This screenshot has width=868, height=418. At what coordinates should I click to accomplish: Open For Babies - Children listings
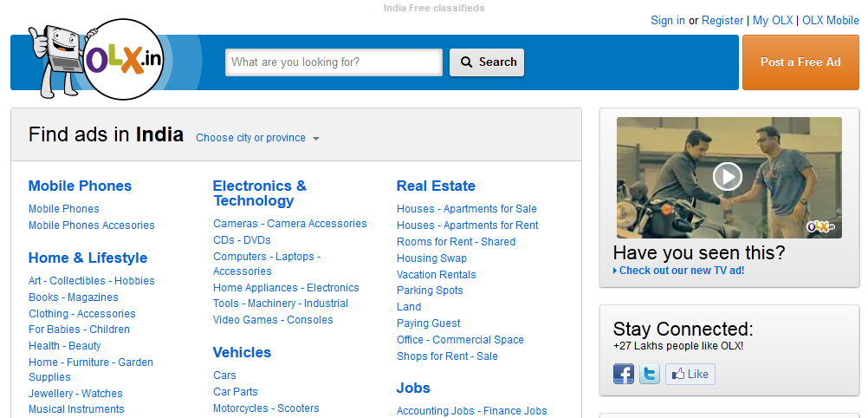tap(79, 330)
